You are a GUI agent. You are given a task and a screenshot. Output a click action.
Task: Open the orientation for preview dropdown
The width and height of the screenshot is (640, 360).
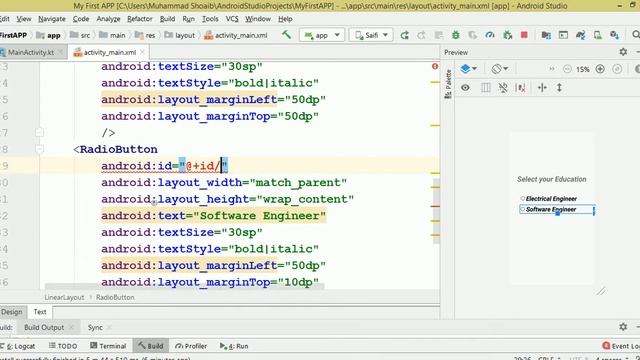tap(500, 69)
